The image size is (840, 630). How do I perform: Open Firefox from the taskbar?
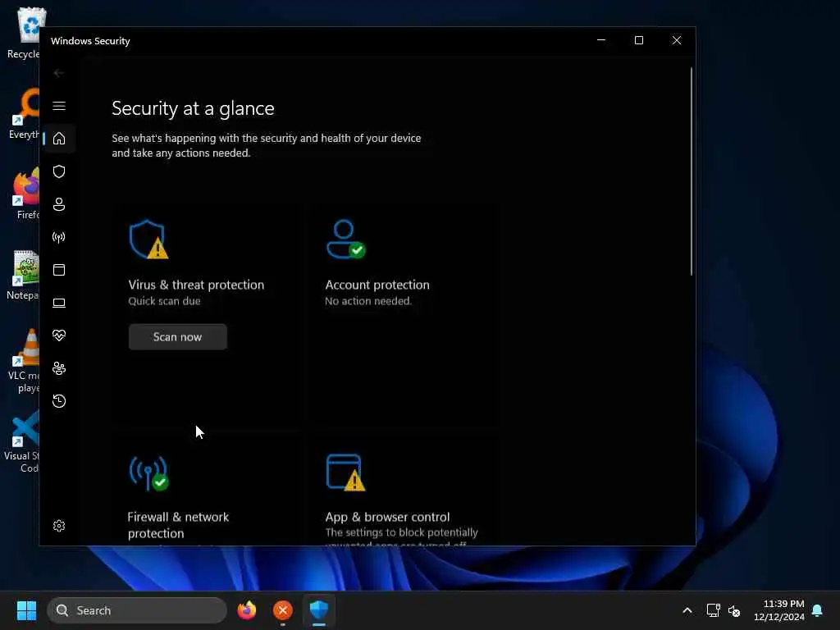point(246,610)
